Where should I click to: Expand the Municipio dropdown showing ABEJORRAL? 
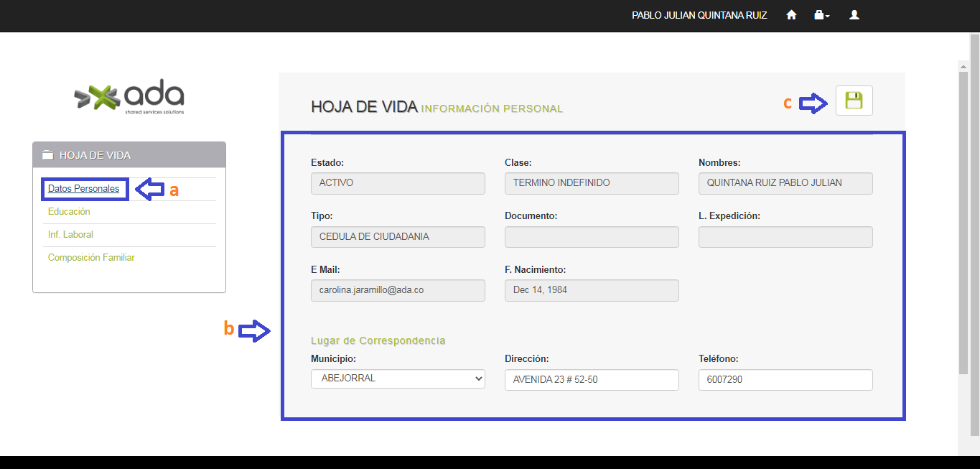[x=398, y=379]
